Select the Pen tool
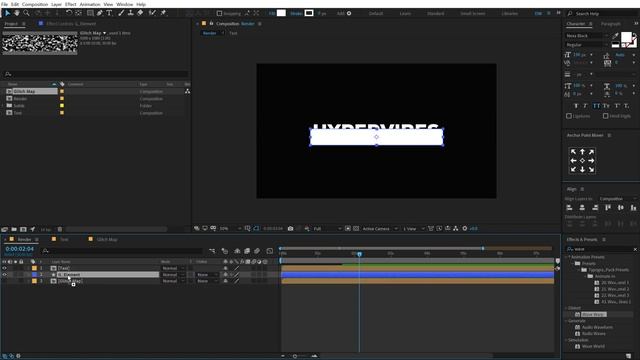The width and height of the screenshot is (640, 360). point(100,13)
